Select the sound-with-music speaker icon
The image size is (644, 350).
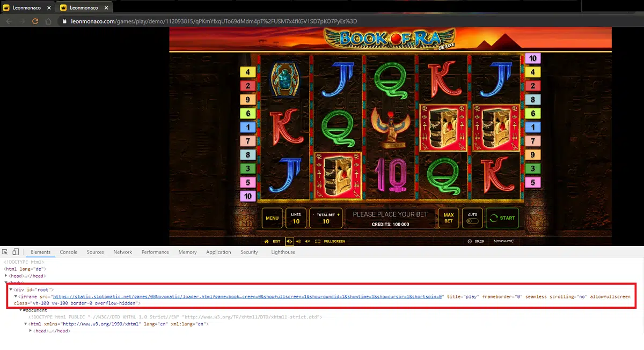[289, 241]
